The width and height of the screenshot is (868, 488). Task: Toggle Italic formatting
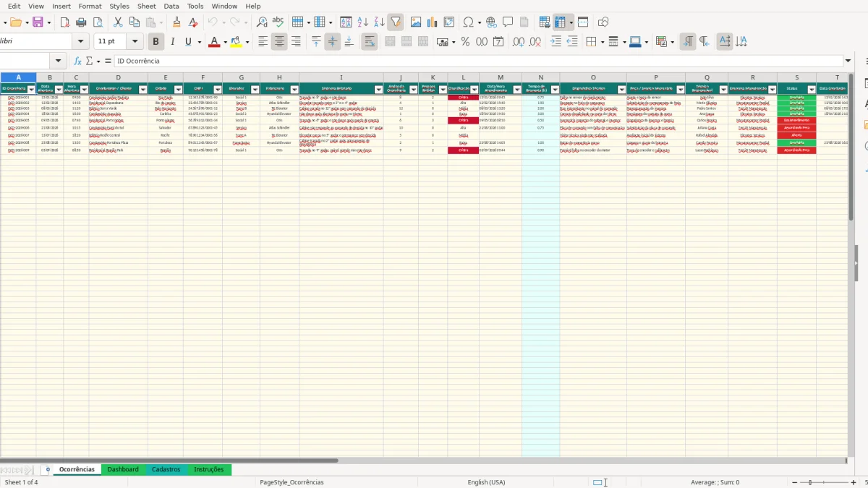tap(172, 42)
